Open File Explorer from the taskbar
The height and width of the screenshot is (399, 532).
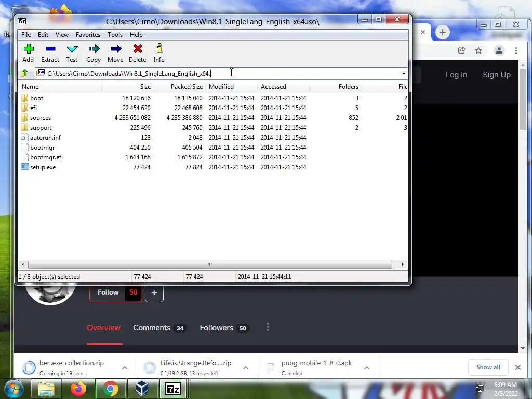(46, 389)
